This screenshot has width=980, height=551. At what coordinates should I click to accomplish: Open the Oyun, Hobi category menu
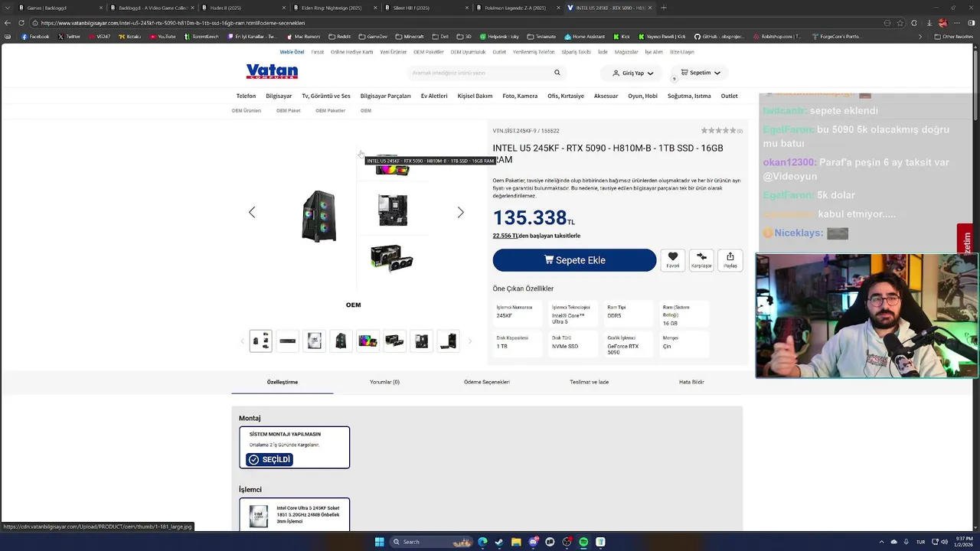click(x=642, y=96)
